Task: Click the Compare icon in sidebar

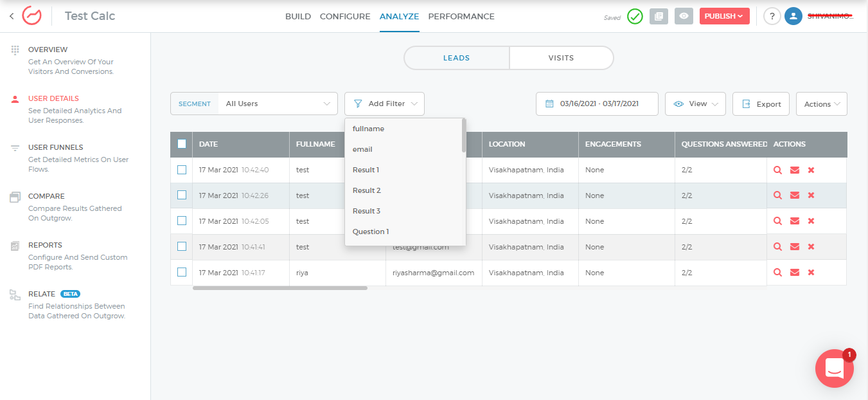Action: point(15,197)
